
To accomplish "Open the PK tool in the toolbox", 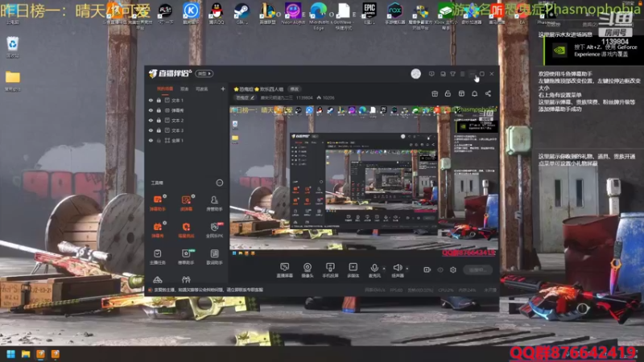I will 214,230.
